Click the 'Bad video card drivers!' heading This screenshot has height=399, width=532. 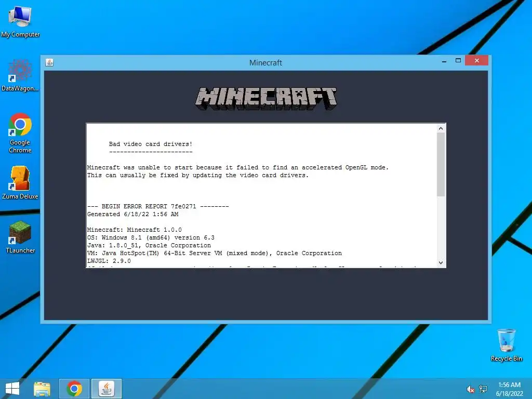point(151,144)
